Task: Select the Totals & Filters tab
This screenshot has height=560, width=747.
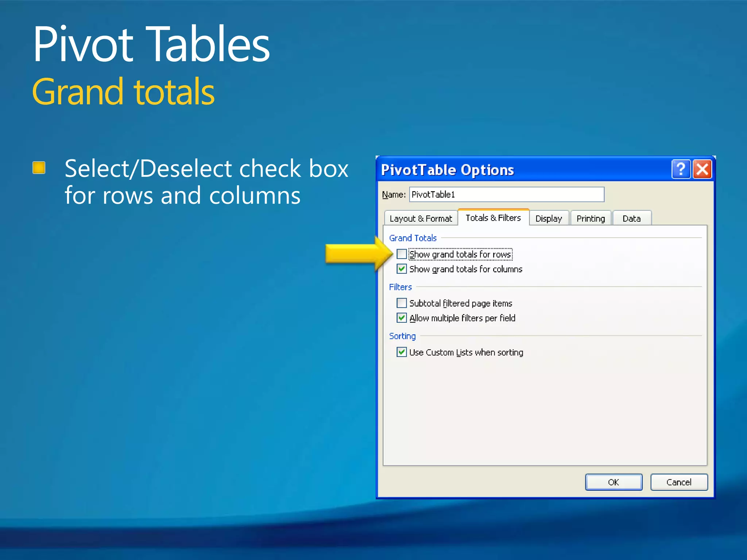Action: point(493,218)
